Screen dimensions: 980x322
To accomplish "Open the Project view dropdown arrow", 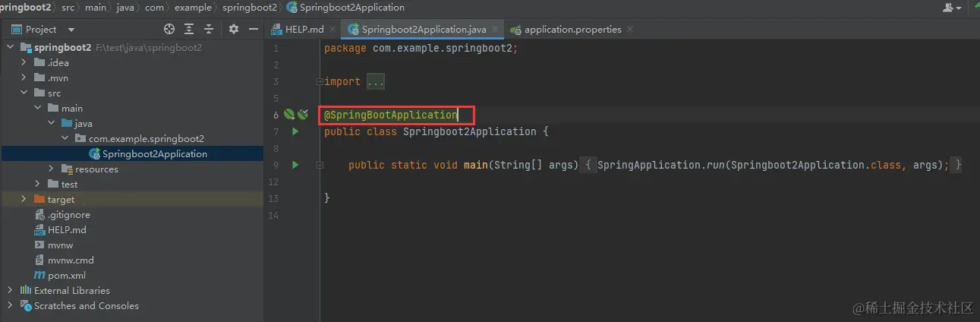I will (x=71, y=30).
